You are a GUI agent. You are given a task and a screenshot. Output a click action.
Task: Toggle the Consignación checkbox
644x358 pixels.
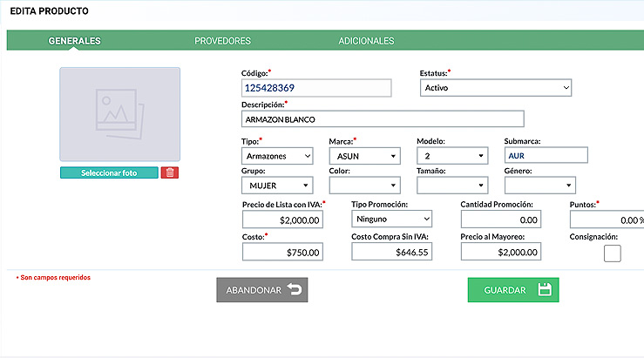(613, 253)
